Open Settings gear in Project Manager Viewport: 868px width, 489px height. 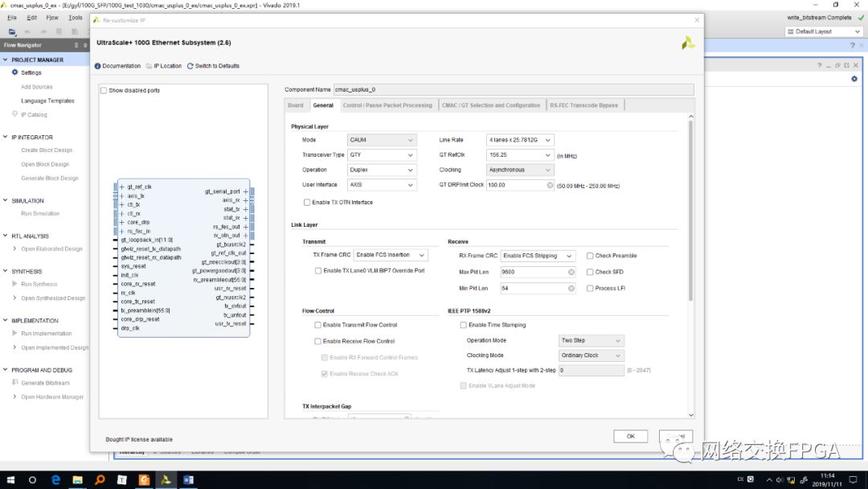point(15,72)
